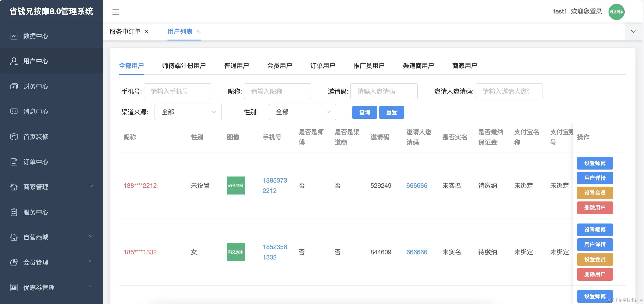Click the 重置 reset button
This screenshot has height=304, width=644.
(x=391, y=112)
